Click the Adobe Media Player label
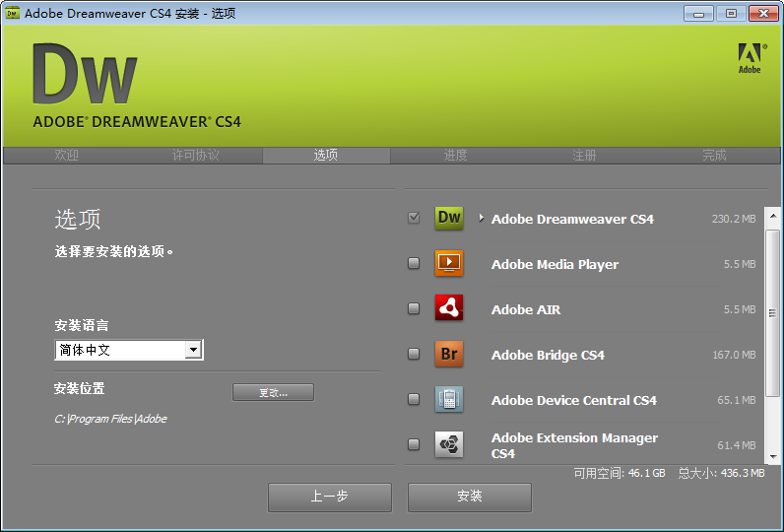 click(555, 264)
